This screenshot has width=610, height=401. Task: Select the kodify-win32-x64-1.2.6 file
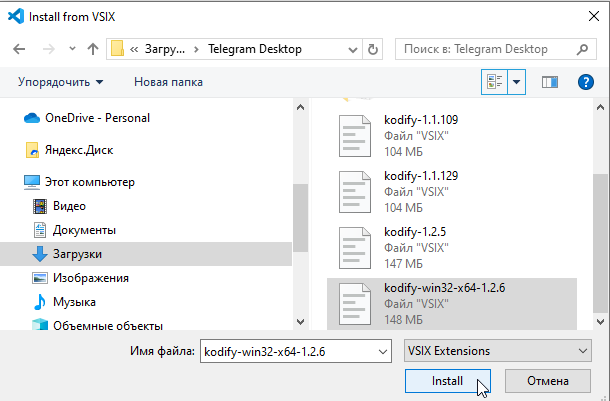451,304
